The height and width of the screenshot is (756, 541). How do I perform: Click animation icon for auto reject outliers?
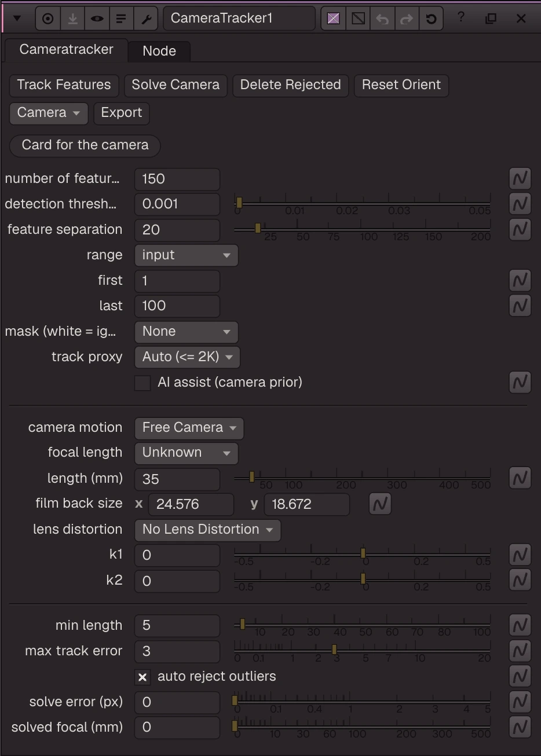click(x=520, y=676)
